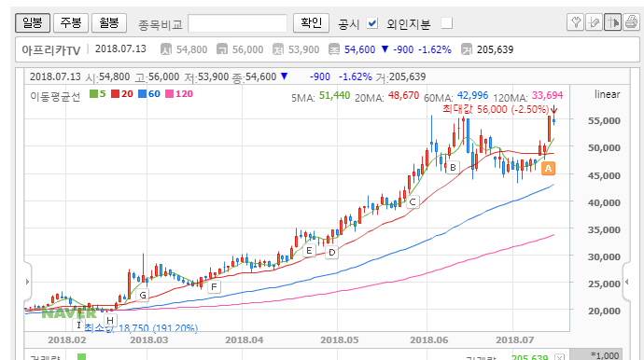The image size is (644, 360).
Task: Click the pink 120-day moving average swatch
Action: 169,94
